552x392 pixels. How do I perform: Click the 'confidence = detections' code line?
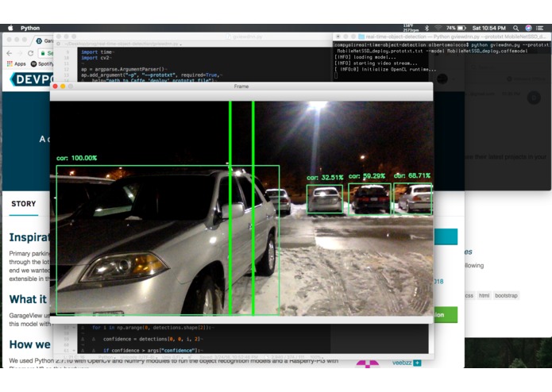point(152,339)
